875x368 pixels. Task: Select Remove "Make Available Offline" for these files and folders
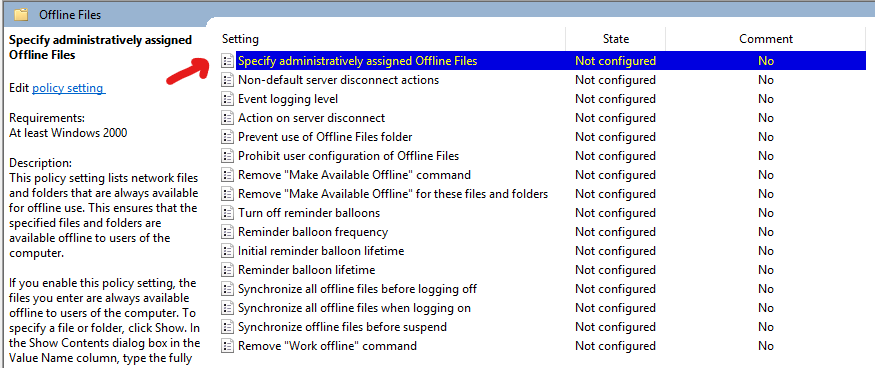[x=393, y=194]
